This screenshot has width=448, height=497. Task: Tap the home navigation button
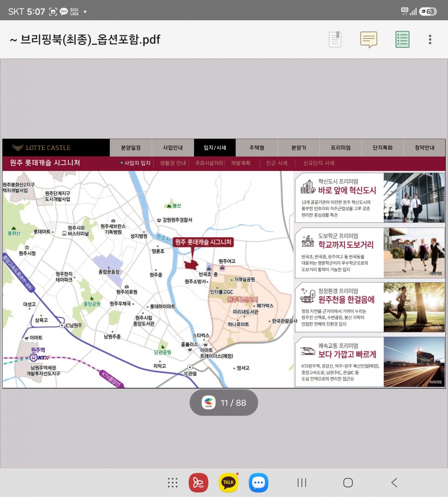click(348, 483)
